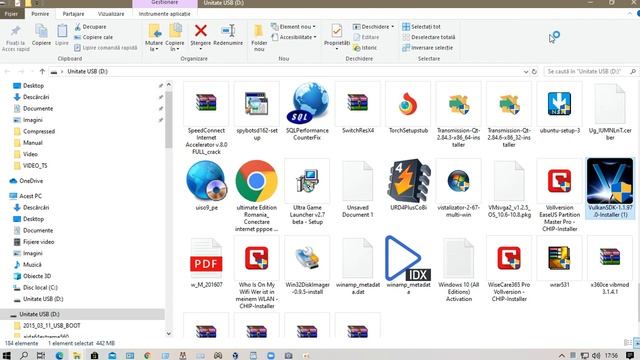Click Inversare selectie button
Viewport: 640px width, 360px height.
427,48
